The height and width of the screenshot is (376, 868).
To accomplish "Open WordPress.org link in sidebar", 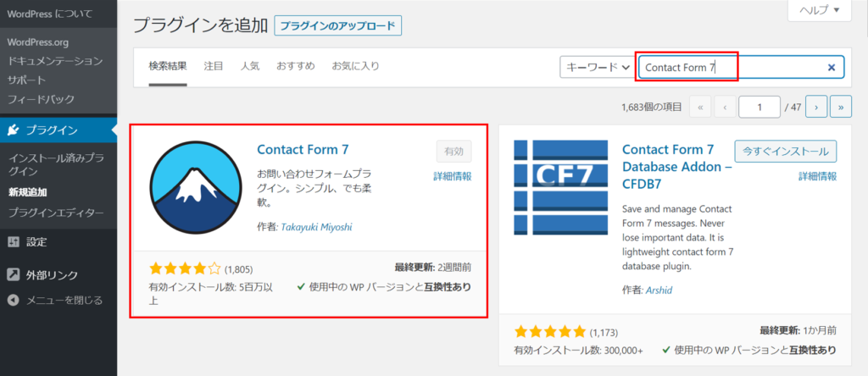I will tap(38, 42).
